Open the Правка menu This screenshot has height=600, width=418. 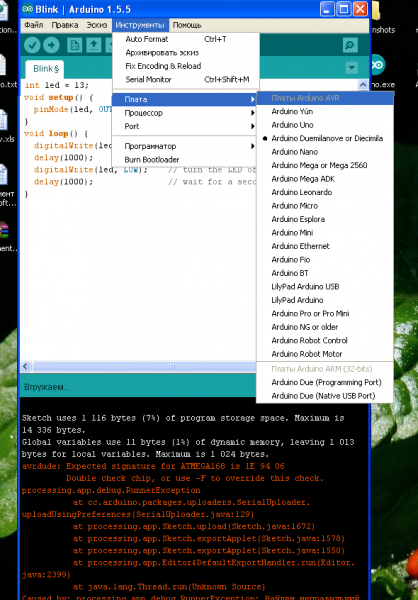point(65,25)
